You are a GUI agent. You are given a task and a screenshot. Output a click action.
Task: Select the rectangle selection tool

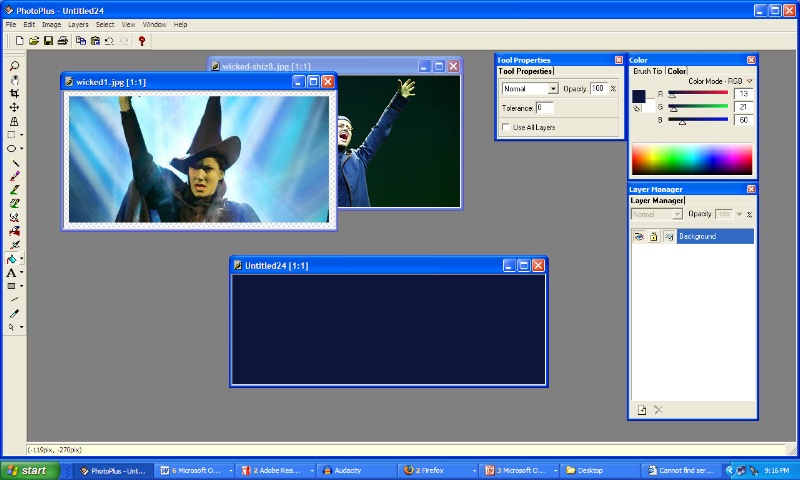pyautogui.click(x=11, y=135)
